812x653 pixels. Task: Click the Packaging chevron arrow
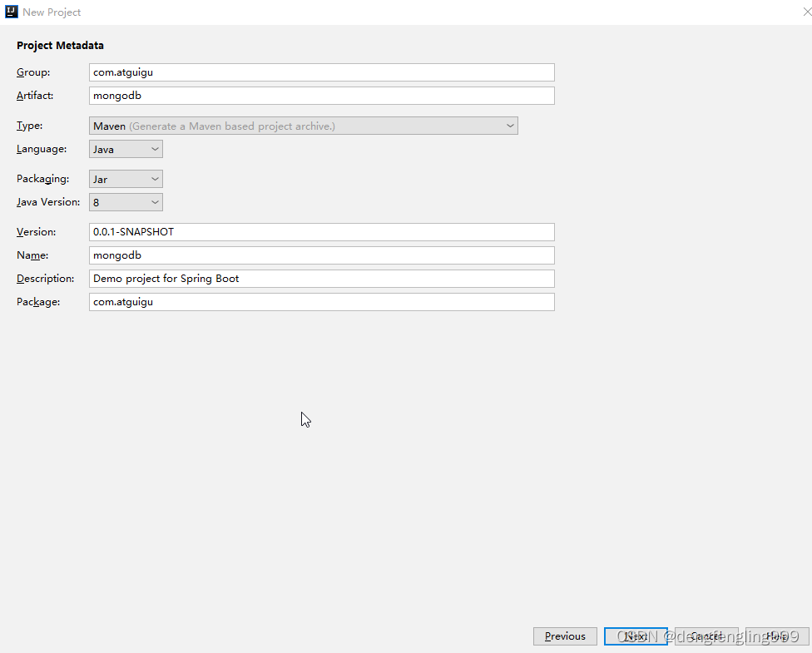click(x=155, y=179)
